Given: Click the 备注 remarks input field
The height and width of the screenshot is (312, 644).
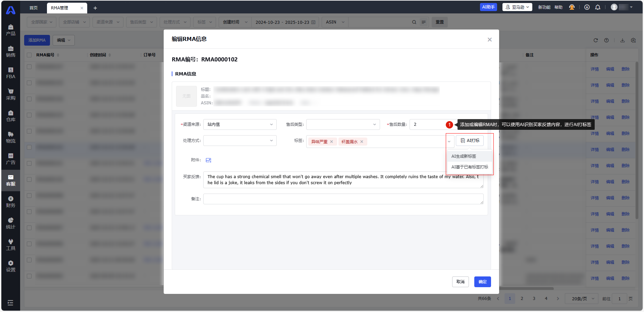Looking at the screenshot, I should (343, 199).
